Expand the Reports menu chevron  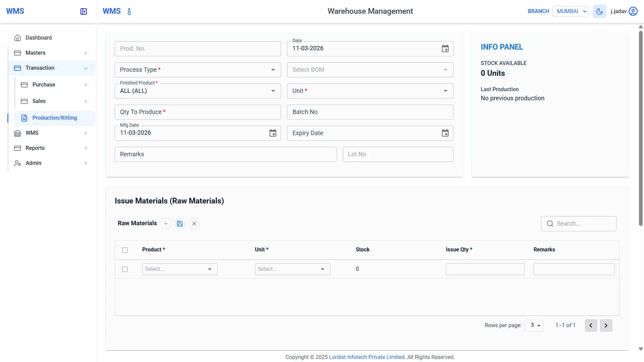[x=86, y=148]
